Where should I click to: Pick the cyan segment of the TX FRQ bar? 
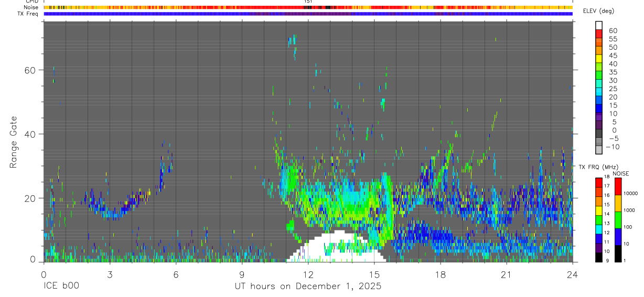click(x=599, y=229)
